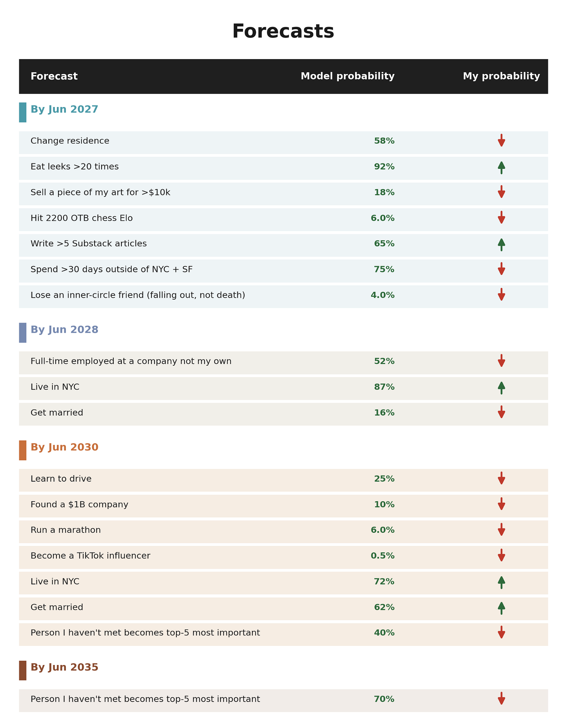Viewport: 567px width, 728px height.
Task: Open the By Jun 2028 section heading
Action: coord(64,330)
